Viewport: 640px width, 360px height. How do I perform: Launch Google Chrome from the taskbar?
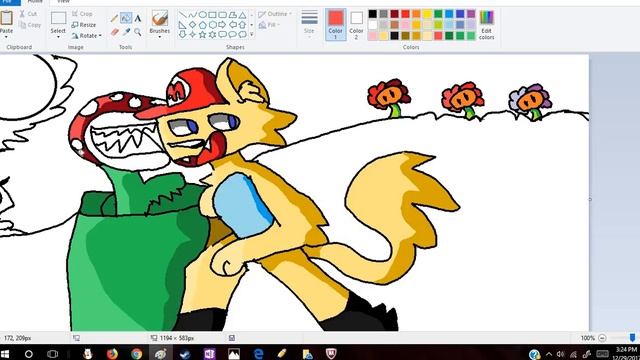pyautogui.click(x=136, y=353)
